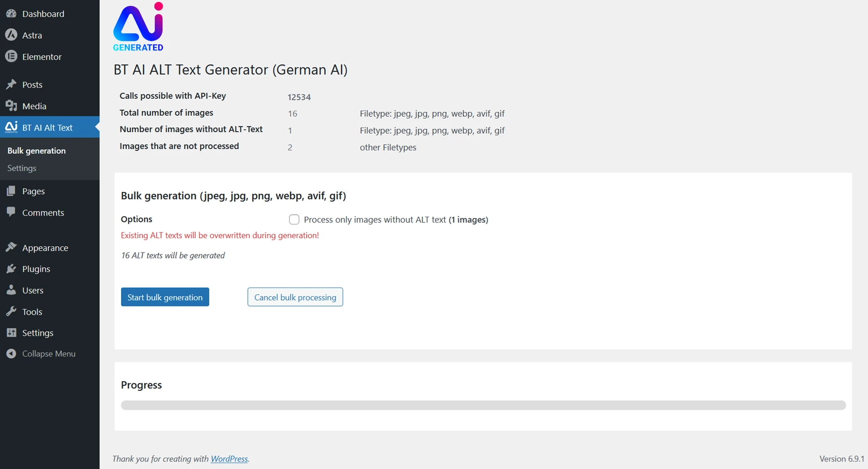Click the Comments speech bubble icon
Image resolution: width=868 pixels, height=469 pixels.
point(12,212)
